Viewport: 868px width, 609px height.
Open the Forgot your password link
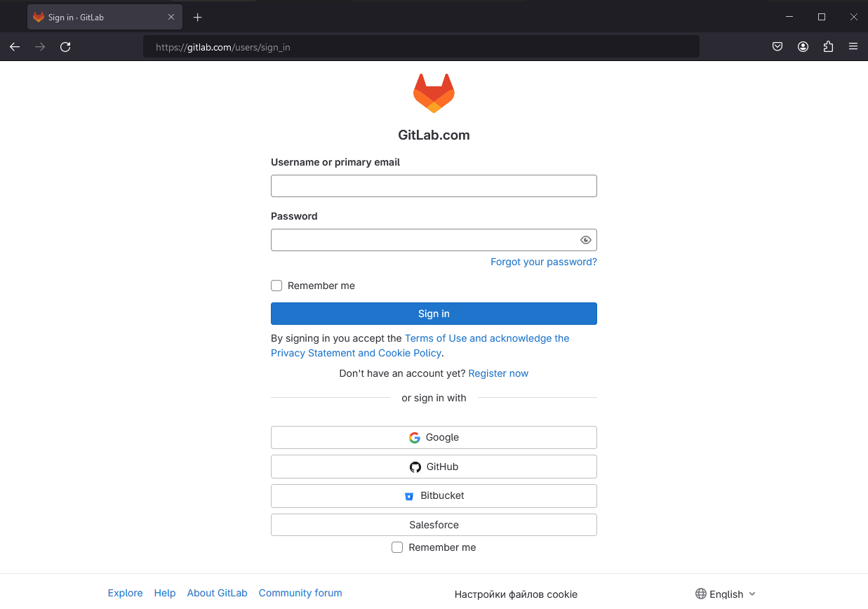click(543, 262)
